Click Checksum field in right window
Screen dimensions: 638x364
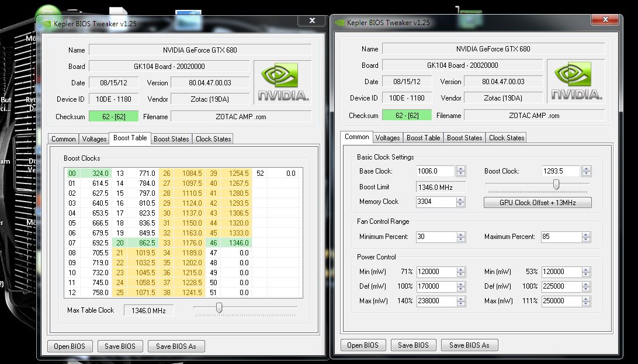pyautogui.click(x=407, y=116)
